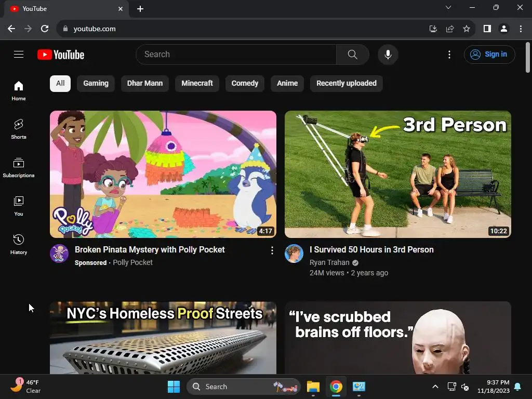Open History in sidebar

coord(19,245)
